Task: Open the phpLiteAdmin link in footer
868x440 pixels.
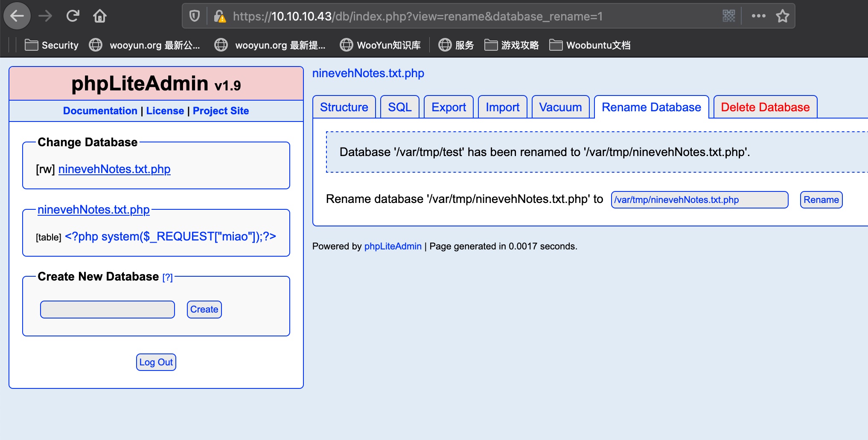Action: [x=393, y=246]
